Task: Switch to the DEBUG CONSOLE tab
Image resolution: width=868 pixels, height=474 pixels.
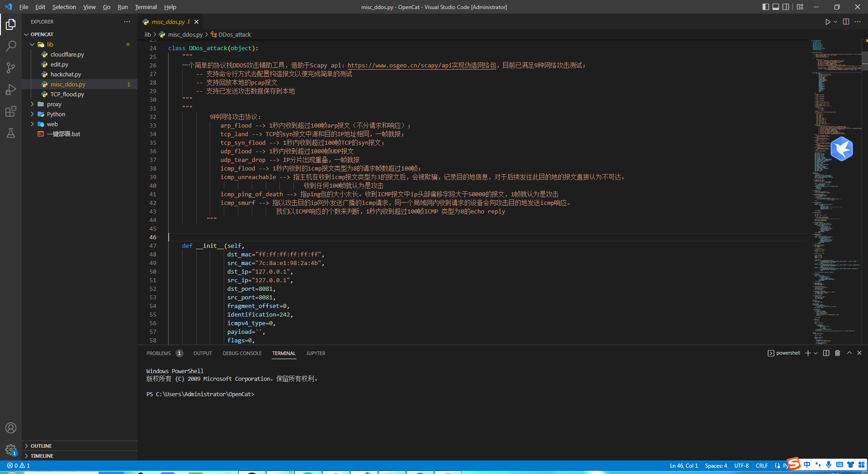Action: pos(242,353)
